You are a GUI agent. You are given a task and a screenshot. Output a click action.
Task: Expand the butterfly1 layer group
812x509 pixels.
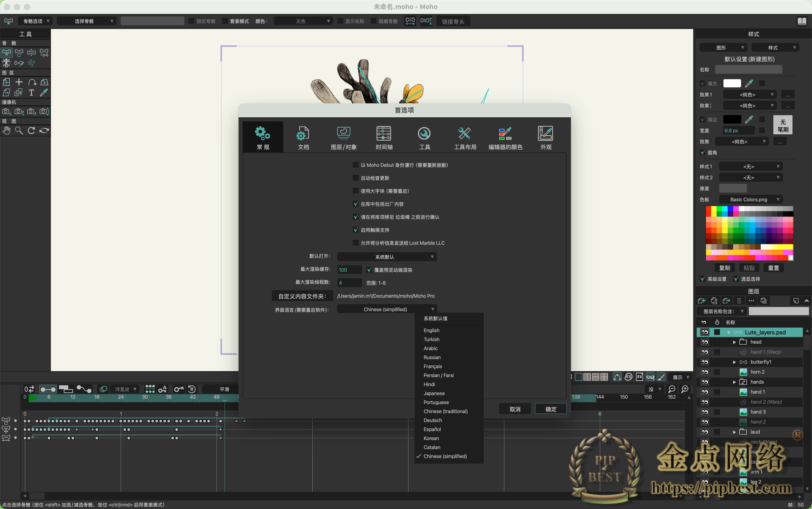(734, 362)
